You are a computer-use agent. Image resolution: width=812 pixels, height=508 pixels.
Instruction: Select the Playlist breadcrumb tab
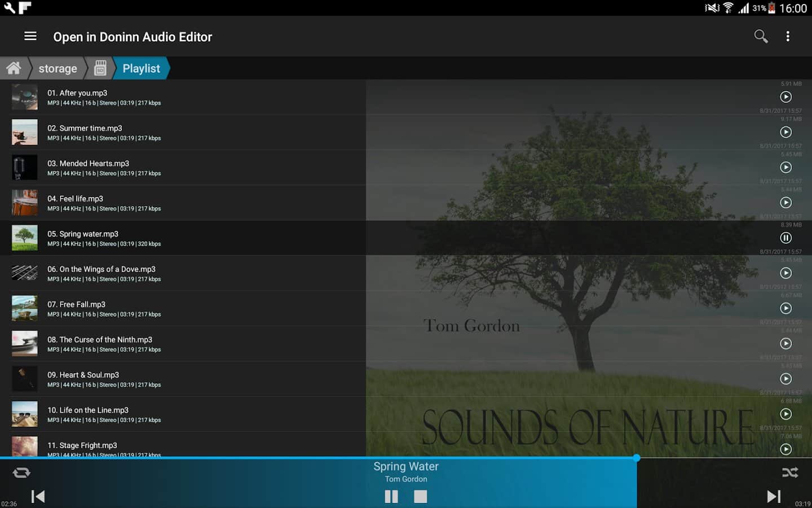pos(141,68)
